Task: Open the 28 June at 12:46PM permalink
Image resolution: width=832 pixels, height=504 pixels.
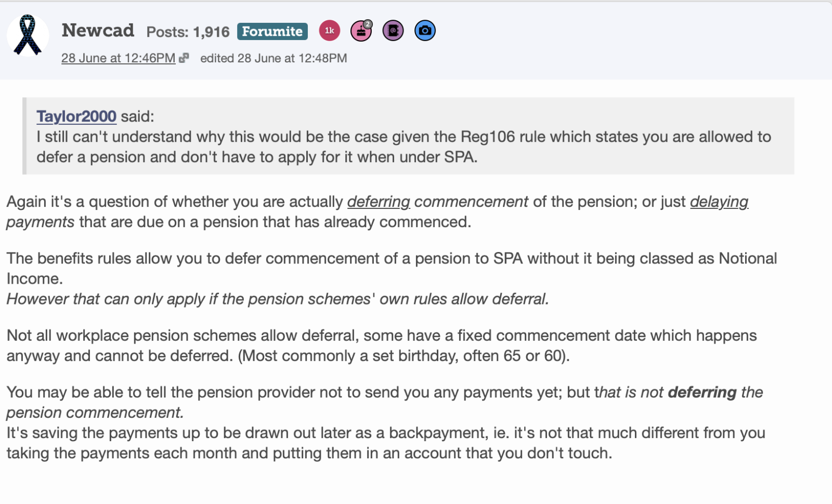Action: click(118, 58)
